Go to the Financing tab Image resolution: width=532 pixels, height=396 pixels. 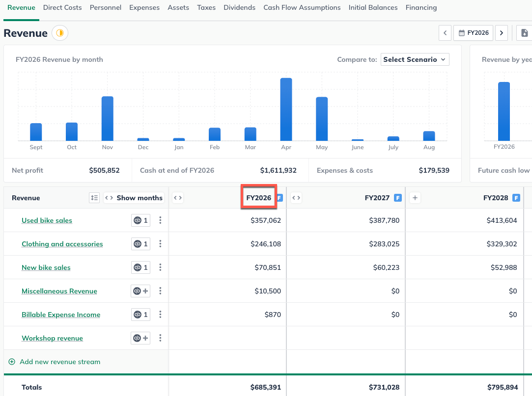(421, 7)
